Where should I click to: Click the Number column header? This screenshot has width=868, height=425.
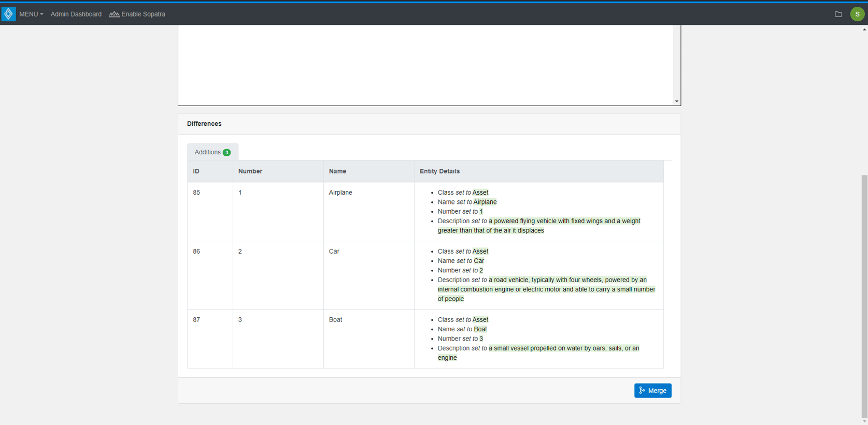point(278,171)
